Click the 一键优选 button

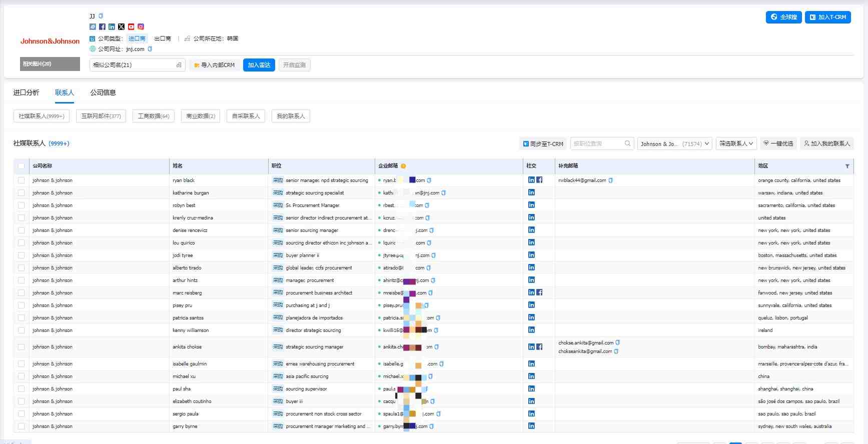(778, 143)
